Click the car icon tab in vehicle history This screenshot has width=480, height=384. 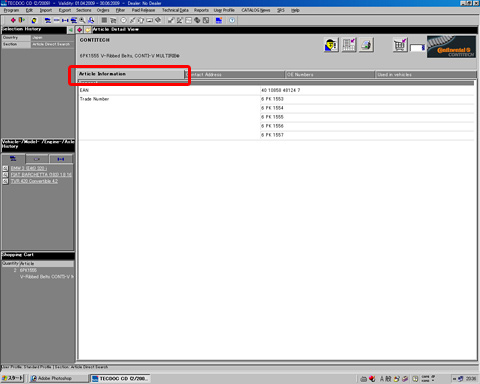click(13, 159)
